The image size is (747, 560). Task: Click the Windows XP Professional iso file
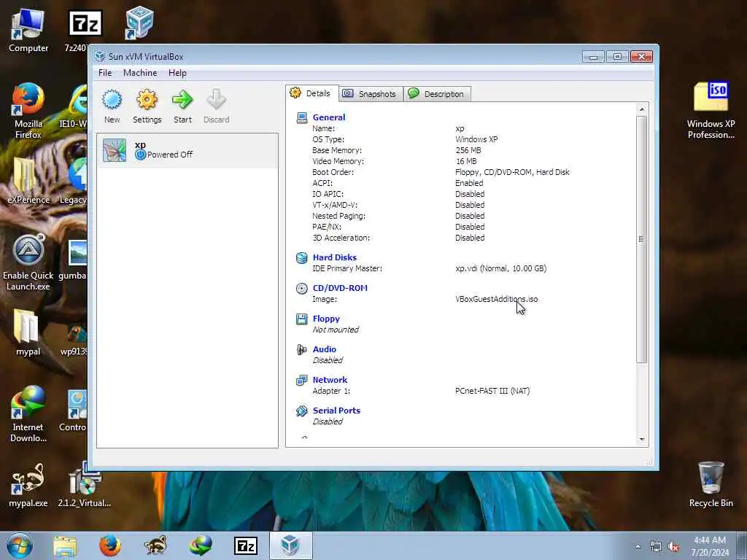pyautogui.click(x=711, y=110)
